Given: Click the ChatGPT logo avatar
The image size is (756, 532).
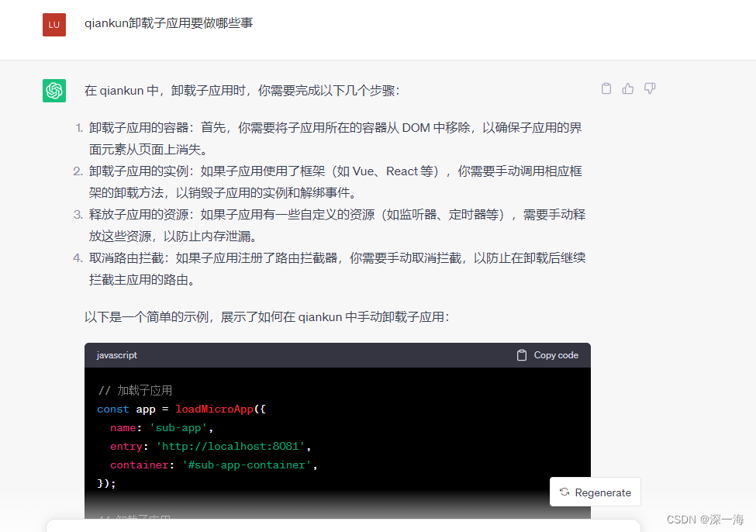Looking at the screenshot, I should pos(54,91).
